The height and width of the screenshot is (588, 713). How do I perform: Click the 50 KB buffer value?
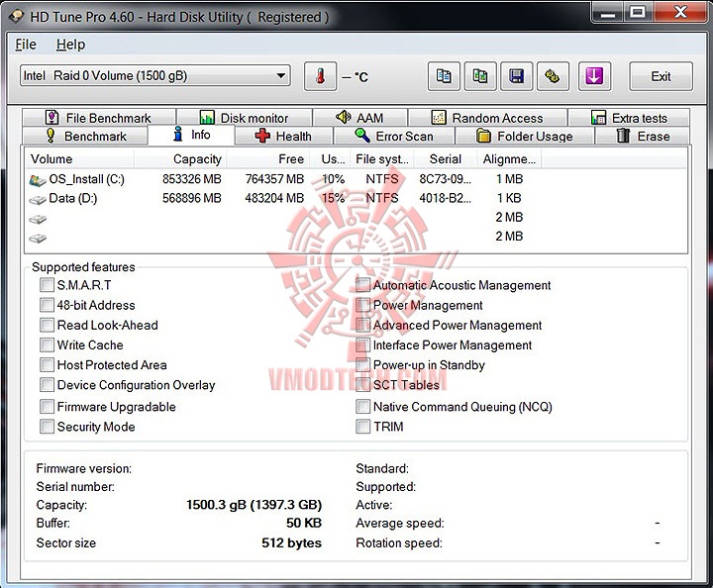pos(304,523)
